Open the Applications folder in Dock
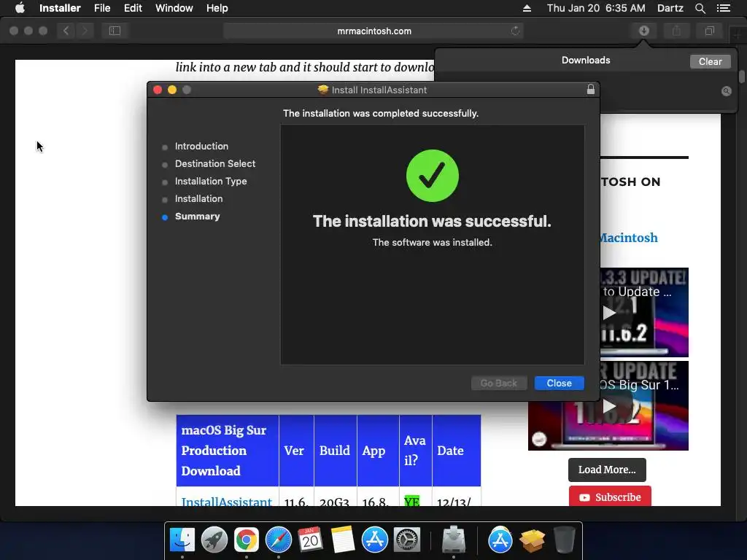Image resolution: width=747 pixels, height=560 pixels. (500, 540)
